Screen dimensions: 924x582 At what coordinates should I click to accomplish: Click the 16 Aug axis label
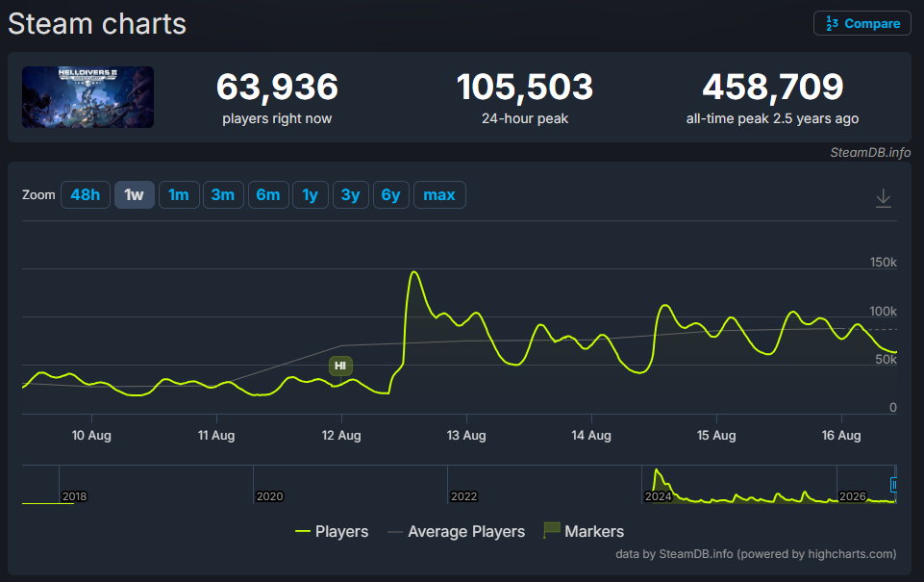tap(841, 435)
